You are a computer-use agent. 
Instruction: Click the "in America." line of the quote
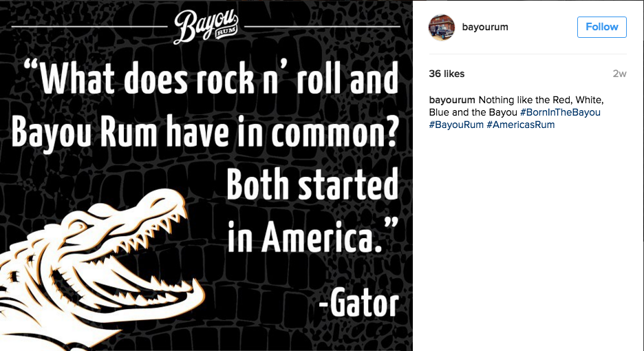[313, 237]
